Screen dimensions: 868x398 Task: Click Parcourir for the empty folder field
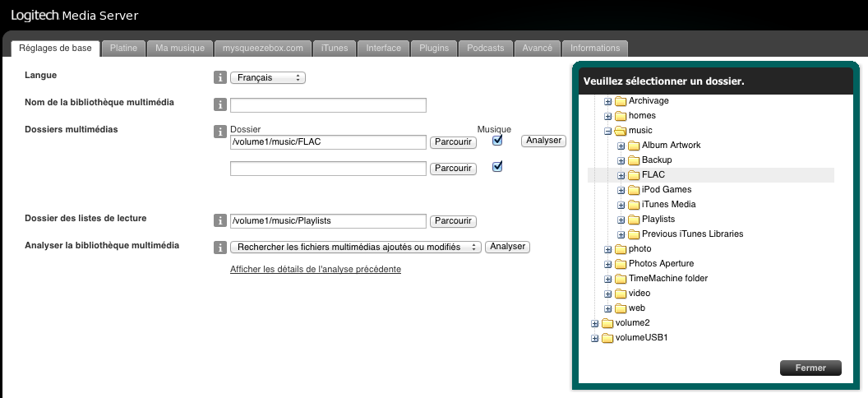point(453,169)
